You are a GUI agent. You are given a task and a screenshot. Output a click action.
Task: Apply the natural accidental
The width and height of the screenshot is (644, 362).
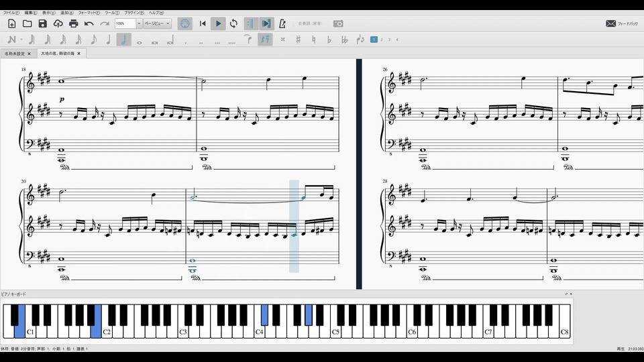(313, 40)
